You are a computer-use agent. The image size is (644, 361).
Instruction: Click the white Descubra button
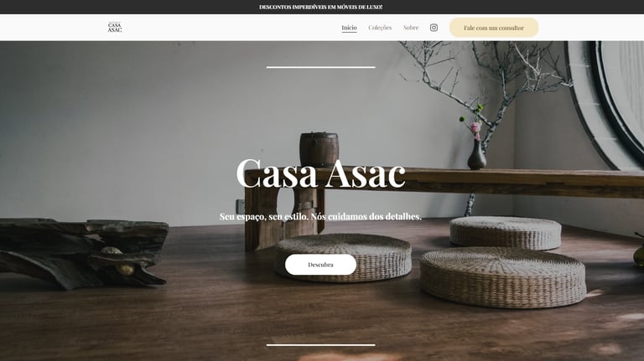(x=320, y=265)
